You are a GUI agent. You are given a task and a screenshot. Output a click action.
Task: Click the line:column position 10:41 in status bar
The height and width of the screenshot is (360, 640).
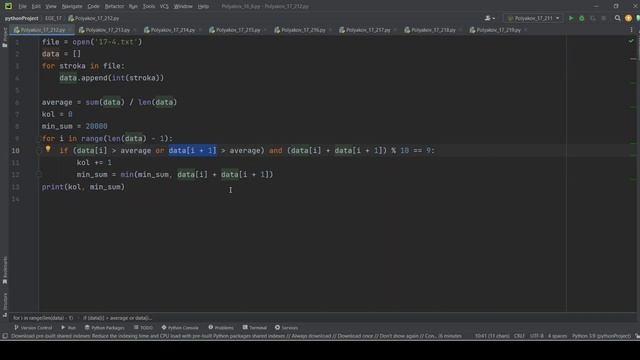[492, 336]
